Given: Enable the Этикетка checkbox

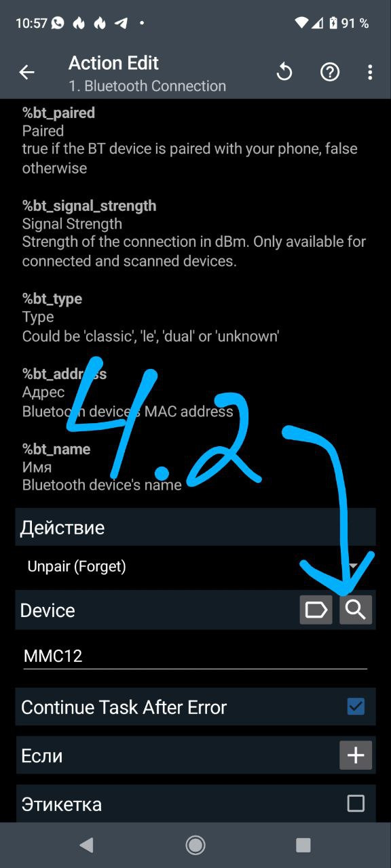Looking at the screenshot, I should 356,804.
